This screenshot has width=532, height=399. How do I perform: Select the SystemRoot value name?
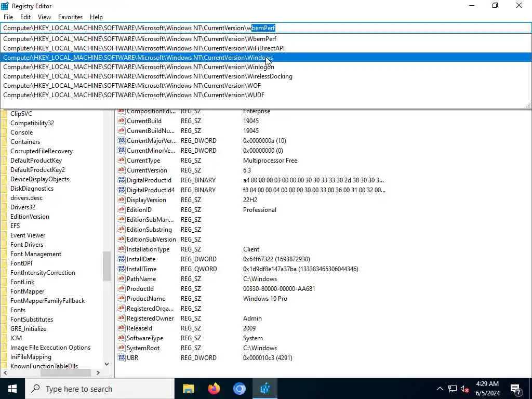click(143, 348)
